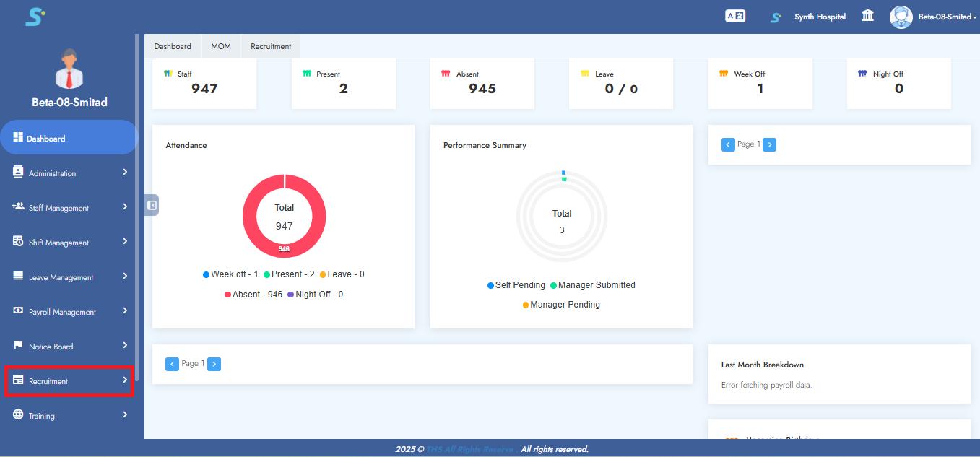Image resolution: width=980 pixels, height=457 pixels.
Task: Click the Training globe icon
Action: 18,415
